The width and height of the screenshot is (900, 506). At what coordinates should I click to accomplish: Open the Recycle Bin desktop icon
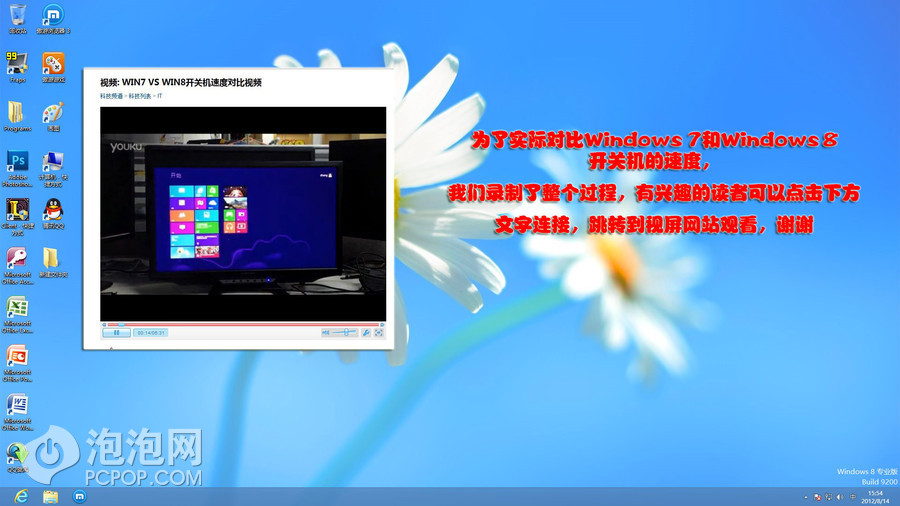pos(17,16)
